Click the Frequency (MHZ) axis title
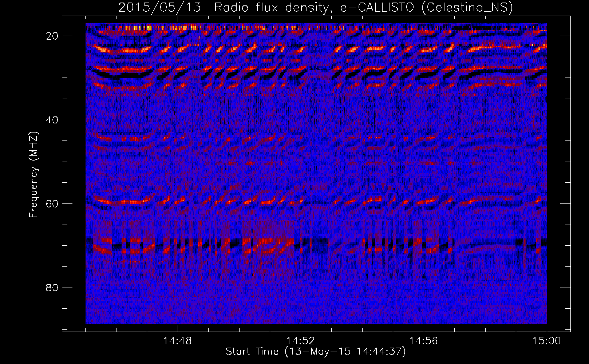The image size is (589, 364). pyautogui.click(x=33, y=175)
